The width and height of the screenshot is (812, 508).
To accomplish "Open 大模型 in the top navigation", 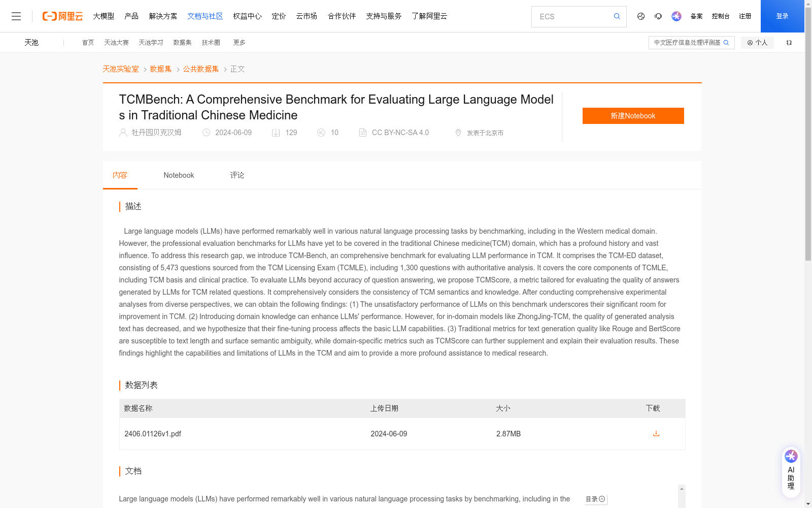I will click(x=104, y=16).
